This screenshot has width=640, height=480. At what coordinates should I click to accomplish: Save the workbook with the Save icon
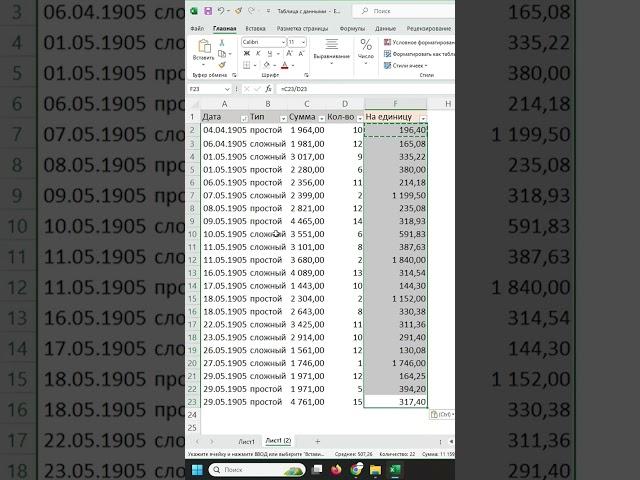(x=208, y=11)
